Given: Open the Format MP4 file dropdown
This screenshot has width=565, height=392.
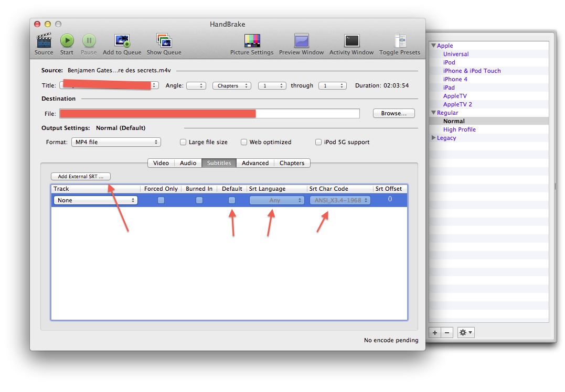Looking at the screenshot, I should pyautogui.click(x=116, y=142).
